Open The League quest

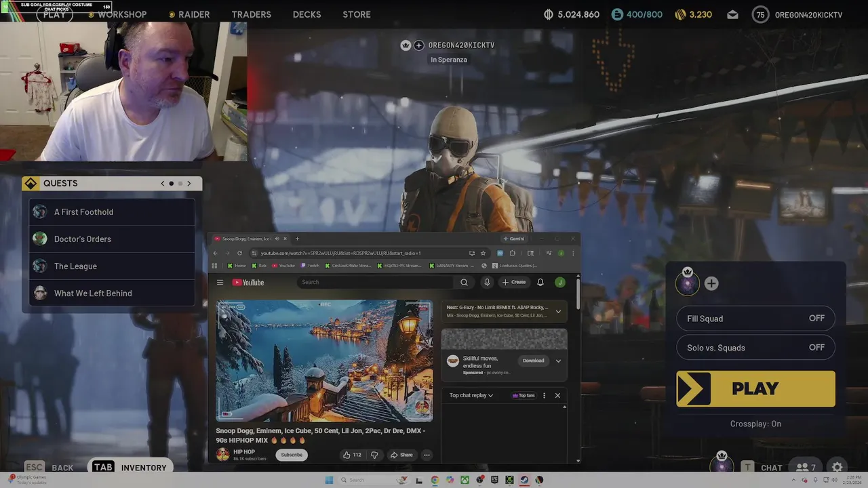pyautogui.click(x=112, y=266)
